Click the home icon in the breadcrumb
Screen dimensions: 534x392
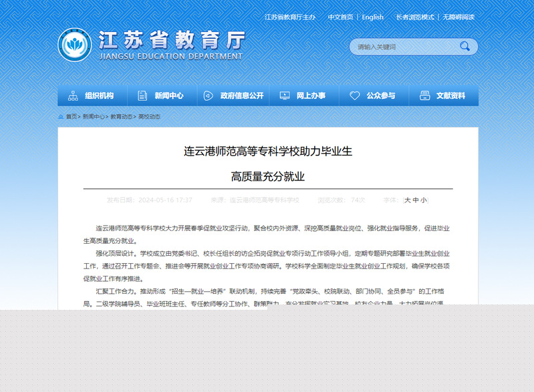point(61,116)
